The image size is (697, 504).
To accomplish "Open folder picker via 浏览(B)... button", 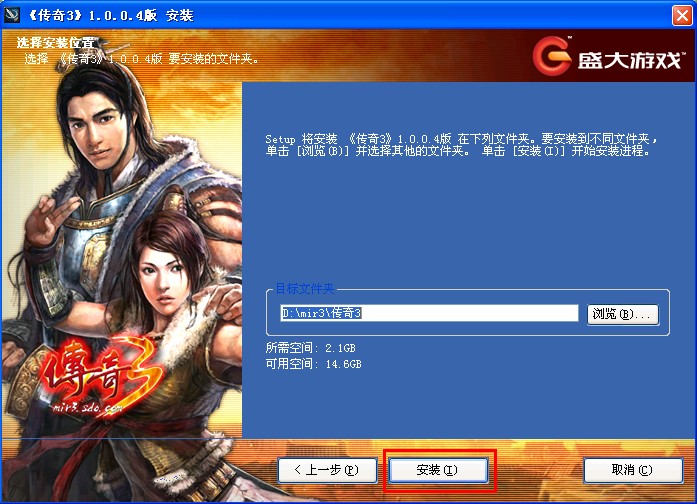I will 622,314.
